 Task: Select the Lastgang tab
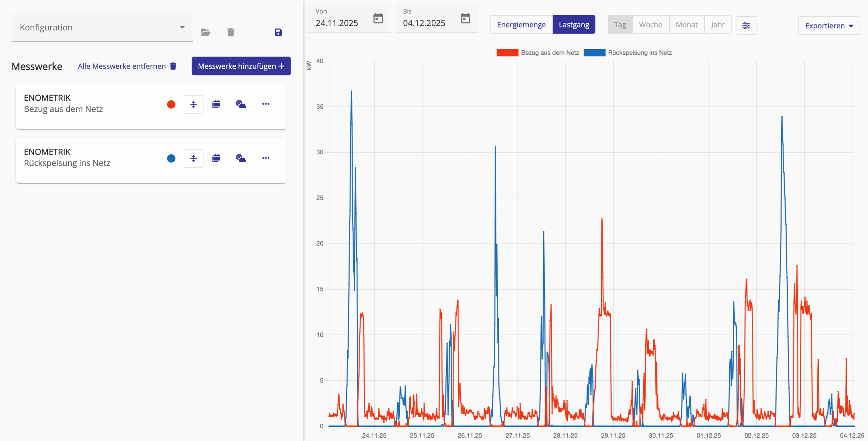pyautogui.click(x=574, y=25)
